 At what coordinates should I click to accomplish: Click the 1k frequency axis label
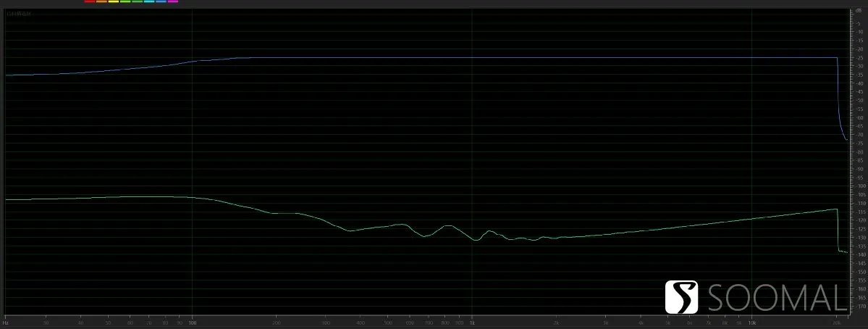(471, 322)
